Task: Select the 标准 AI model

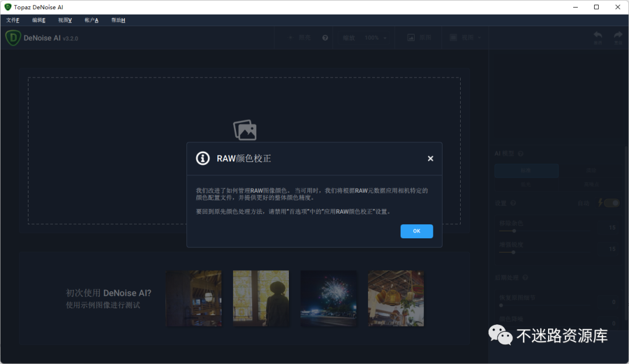Action: (x=526, y=171)
